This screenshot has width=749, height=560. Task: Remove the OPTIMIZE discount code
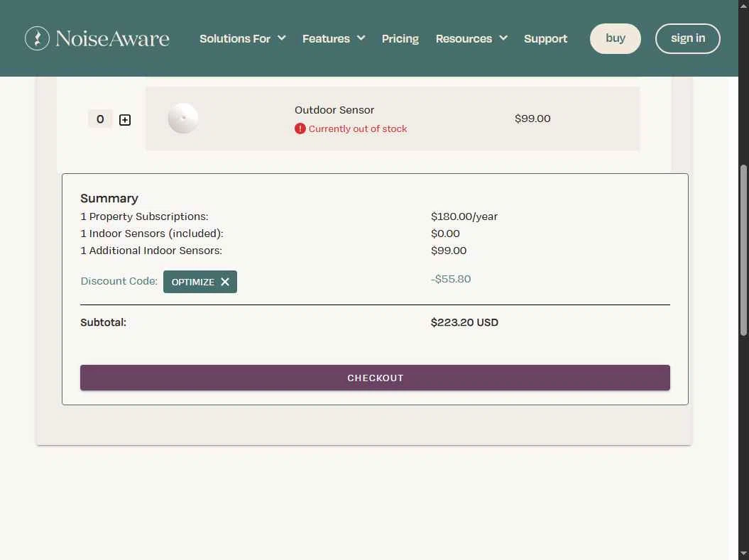[x=225, y=282]
